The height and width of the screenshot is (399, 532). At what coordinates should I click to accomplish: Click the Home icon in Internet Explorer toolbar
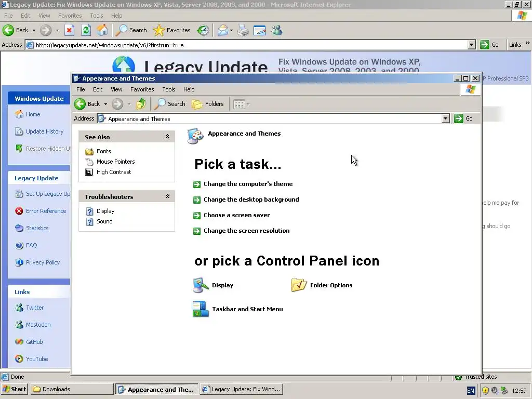[x=102, y=30]
